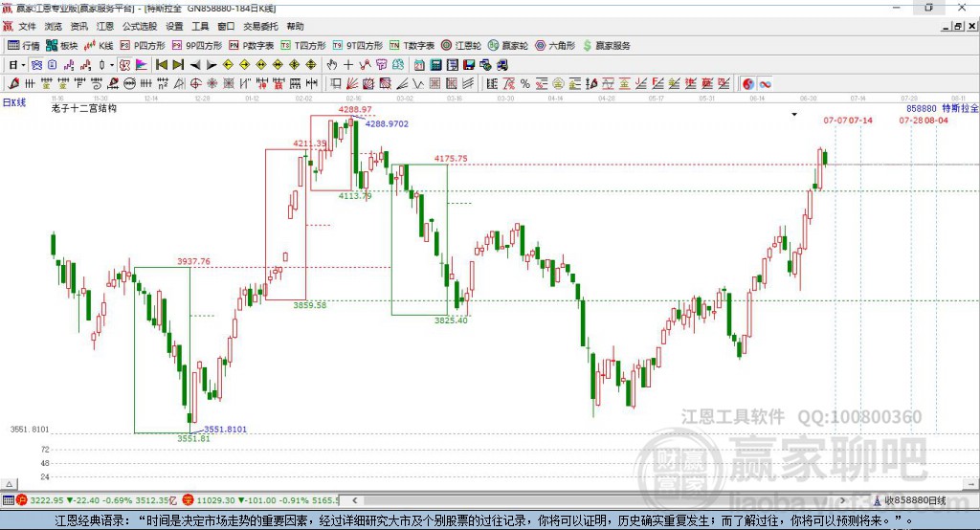Click the 行情 toolbar button
The width and height of the screenshot is (980, 530).
pos(24,46)
